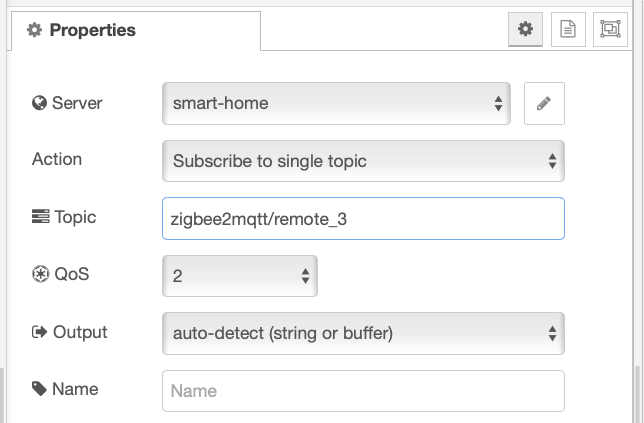This screenshot has width=644, height=423.
Task: Open node appearance settings icon
Action: [610, 29]
